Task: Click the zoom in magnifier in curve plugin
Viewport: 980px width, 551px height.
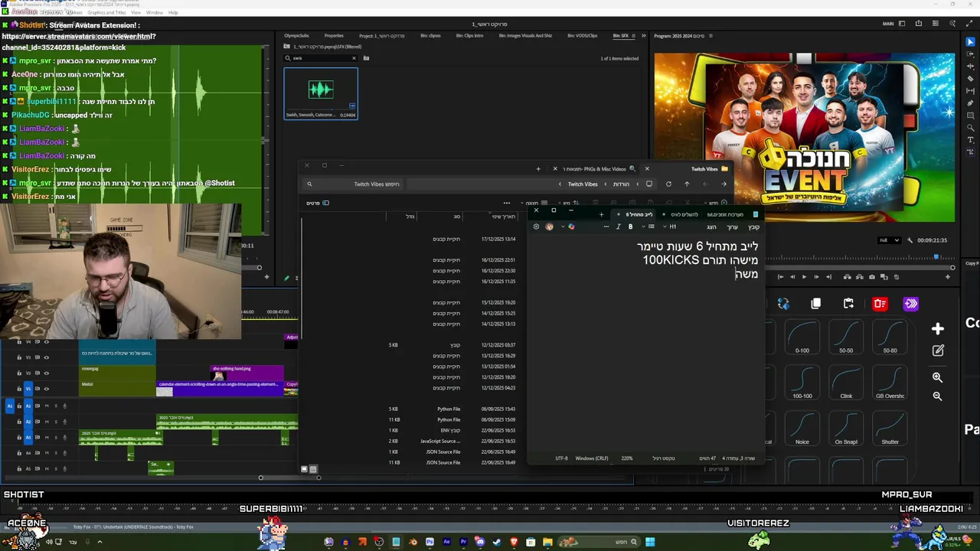Action: pos(937,377)
